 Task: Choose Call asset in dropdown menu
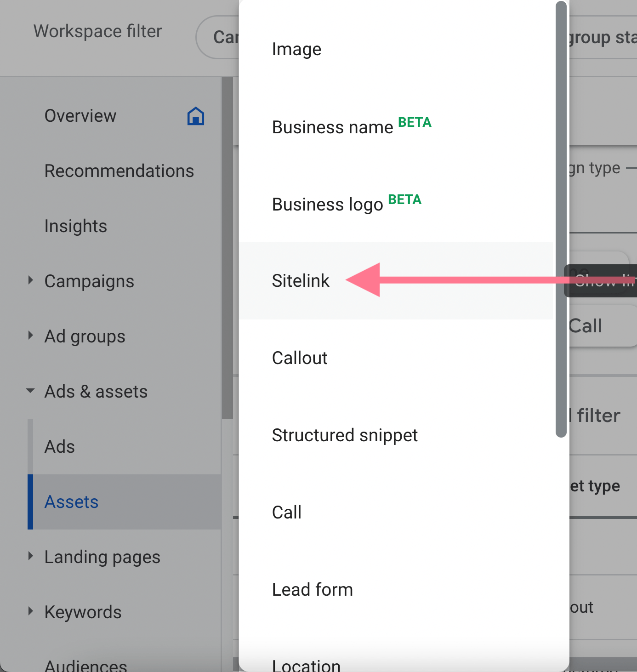pos(287,513)
